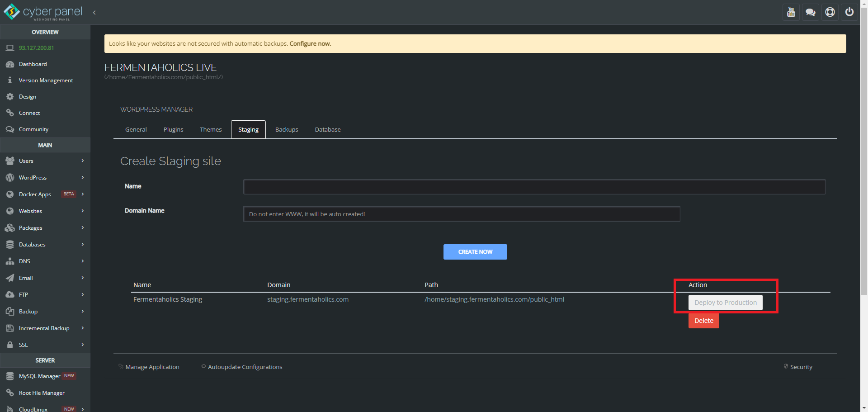Expand the Users menu chevron
The image size is (868, 412).
[x=83, y=161]
